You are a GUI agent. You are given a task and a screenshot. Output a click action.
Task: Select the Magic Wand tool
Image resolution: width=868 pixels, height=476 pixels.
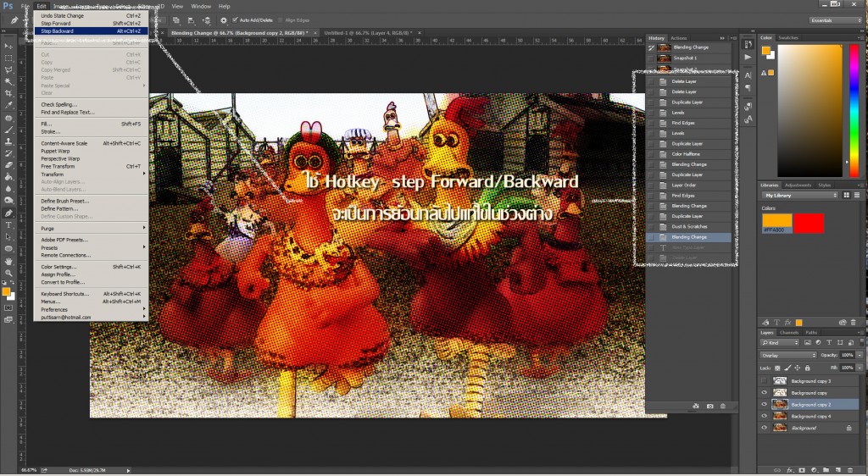(x=8, y=82)
